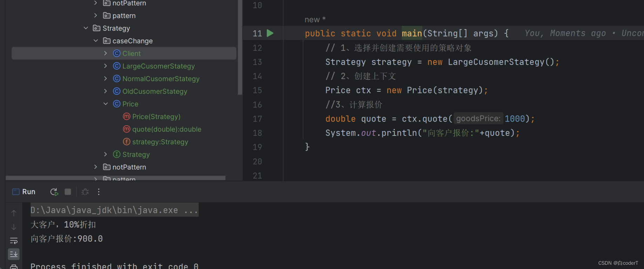Collapse the Price class chevron
This screenshot has width=644, height=269.
(x=106, y=104)
